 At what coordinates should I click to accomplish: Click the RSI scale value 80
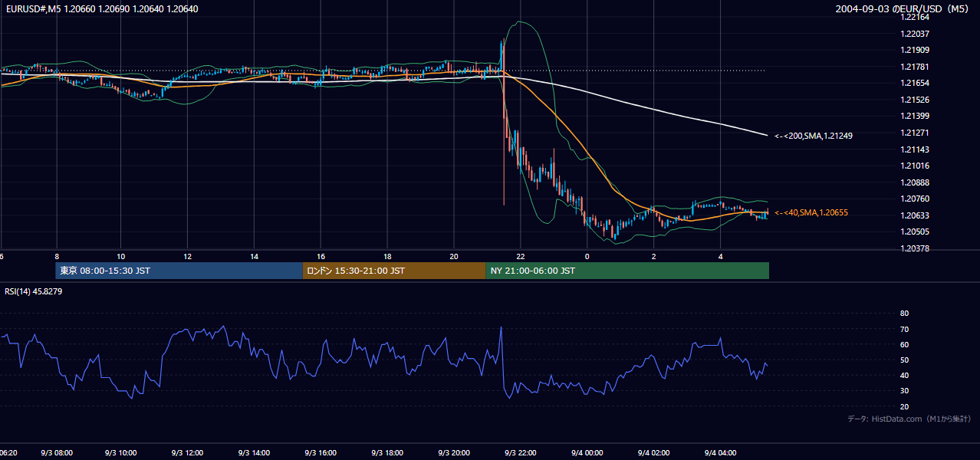coord(904,314)
